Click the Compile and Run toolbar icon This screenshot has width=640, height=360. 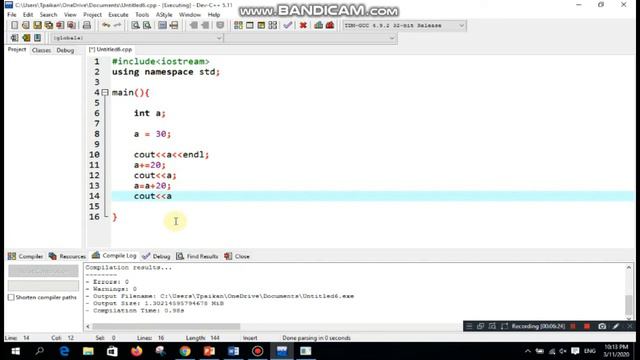(261, 25)
